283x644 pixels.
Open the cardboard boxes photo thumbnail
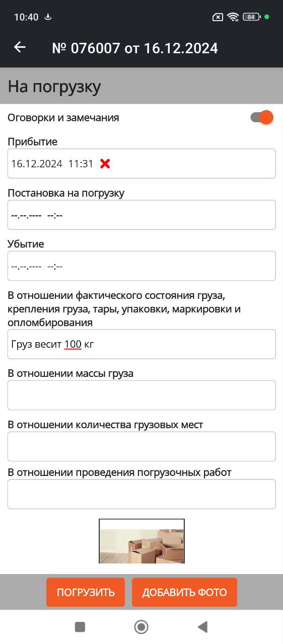(x=141, y=541)
